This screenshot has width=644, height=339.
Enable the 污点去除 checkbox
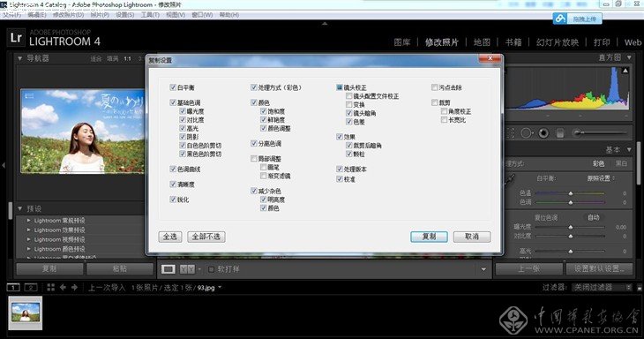tap(435, 87)
